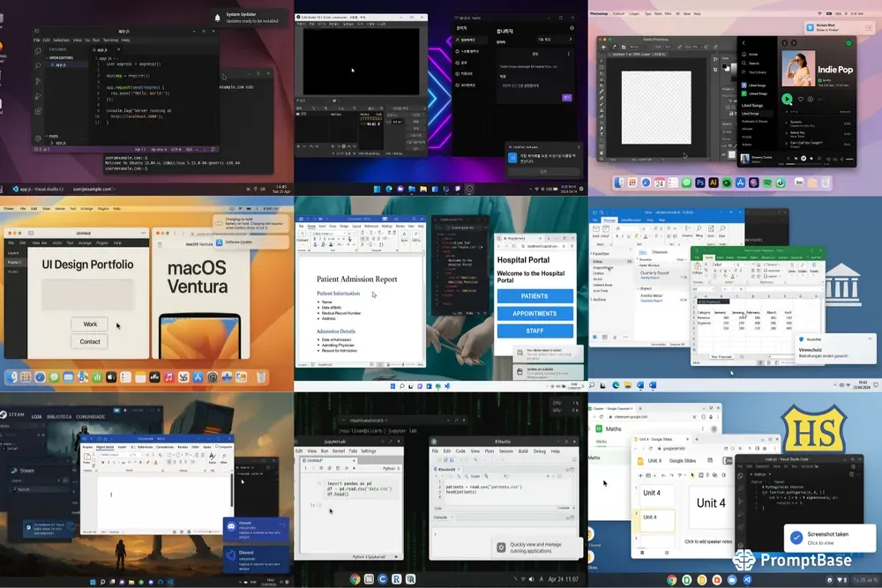The width and height of the screenshot is (882, 588).
Task: Open Files app from the ChromeOS shelf
Action: tap(732, 579)
